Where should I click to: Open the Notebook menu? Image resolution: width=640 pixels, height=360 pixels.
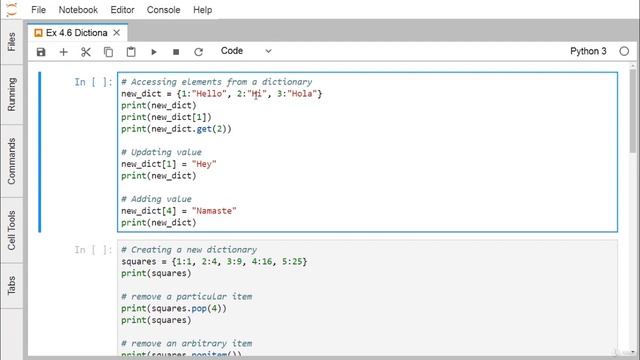(78, 10)
